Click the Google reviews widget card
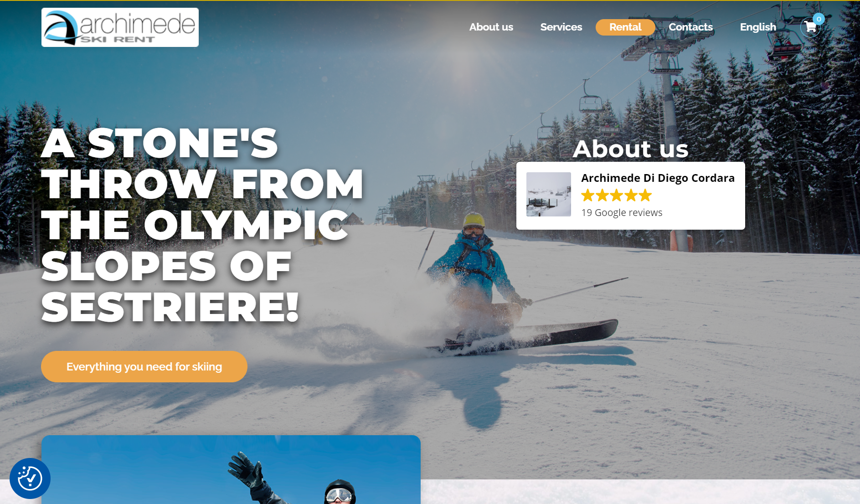 (630, 195)
